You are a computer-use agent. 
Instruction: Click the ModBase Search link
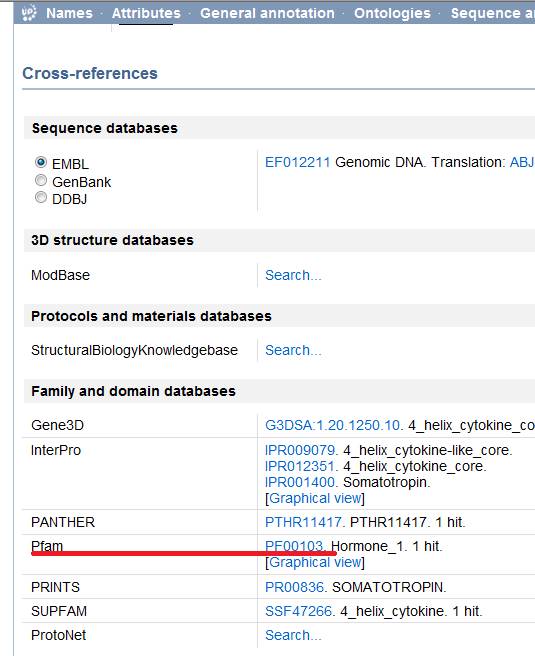[293, 275]
